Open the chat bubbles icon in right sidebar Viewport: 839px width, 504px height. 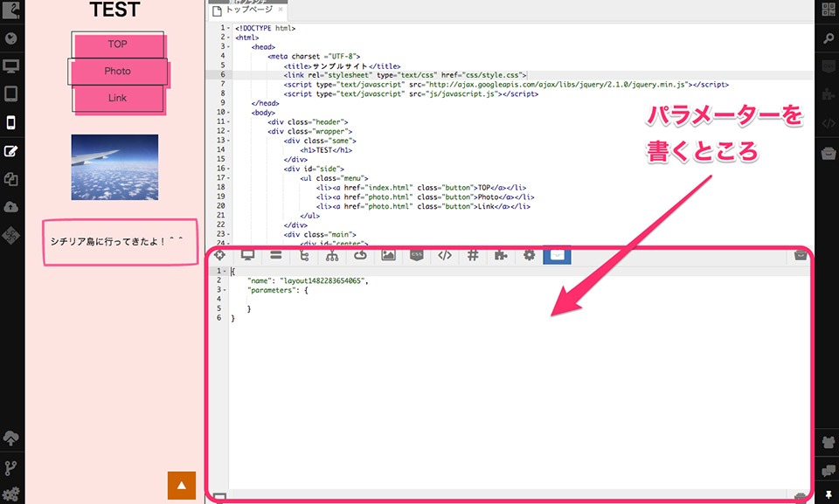(x=829, y=470)
